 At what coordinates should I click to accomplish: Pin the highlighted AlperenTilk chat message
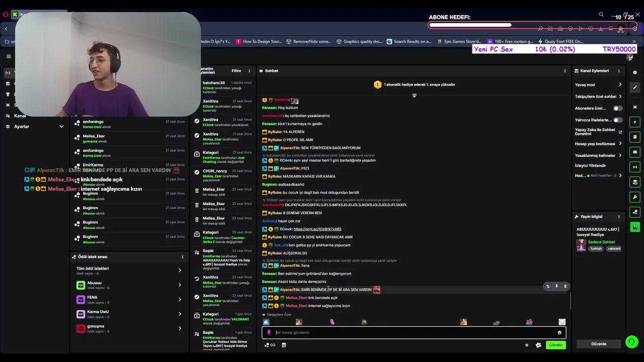click(x=556, y=286)
